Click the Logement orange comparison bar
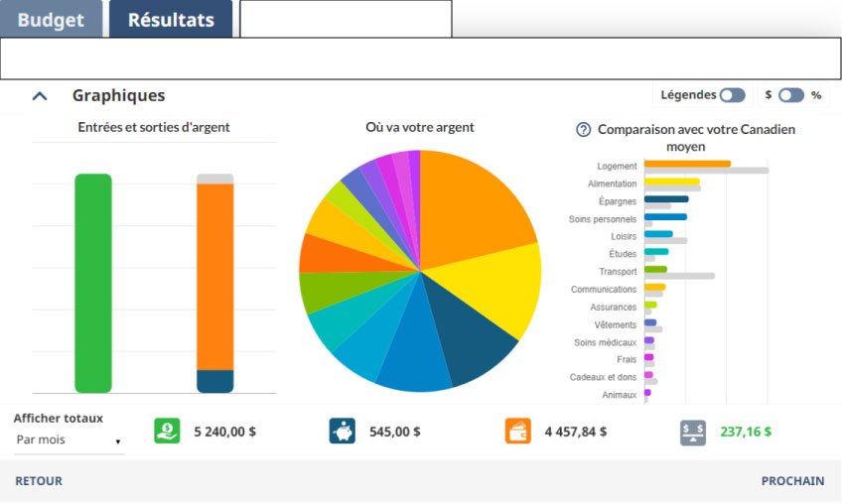842x504 pixels. click(687, 164)
